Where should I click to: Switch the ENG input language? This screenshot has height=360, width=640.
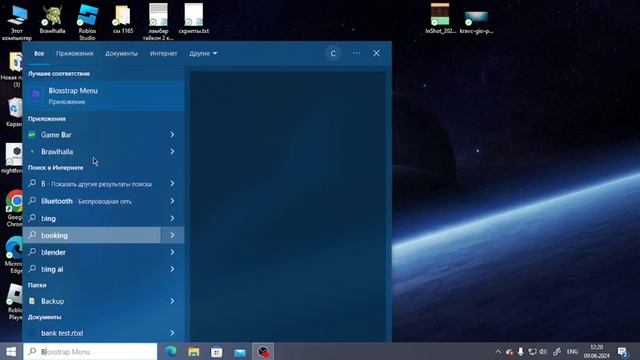pos(573,351)
